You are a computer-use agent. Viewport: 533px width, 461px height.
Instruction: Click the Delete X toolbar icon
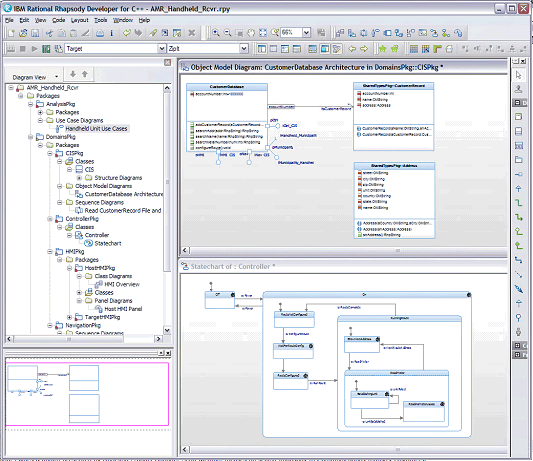[x=192, y=33]
